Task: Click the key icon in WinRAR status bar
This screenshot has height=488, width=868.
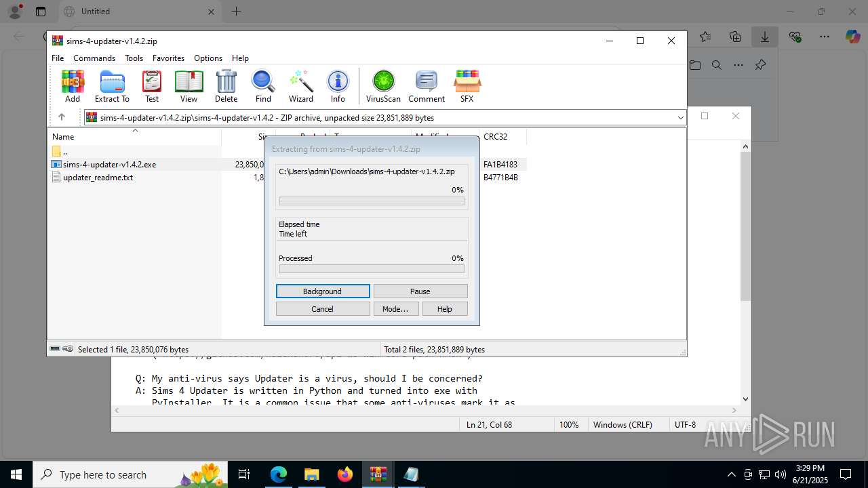Action: coord(68,349)
